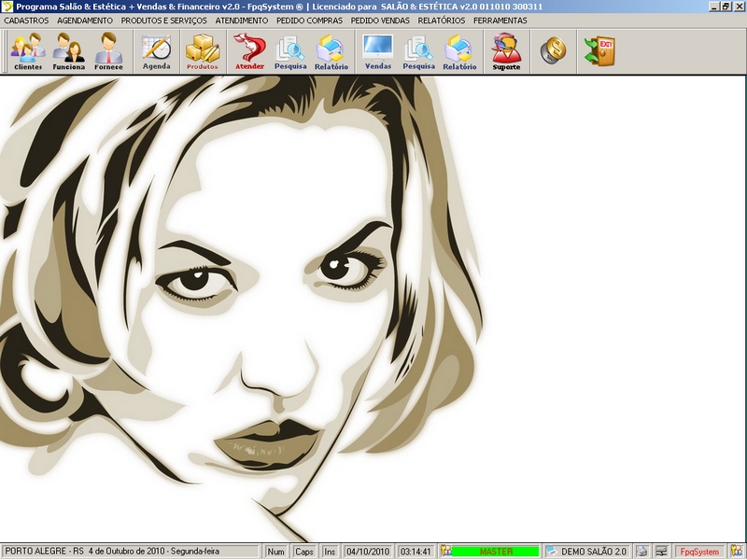The height and width of the screenshot is (560, 747).
Task: Click the network server icon in the status bar
Action: pos(661,552)
